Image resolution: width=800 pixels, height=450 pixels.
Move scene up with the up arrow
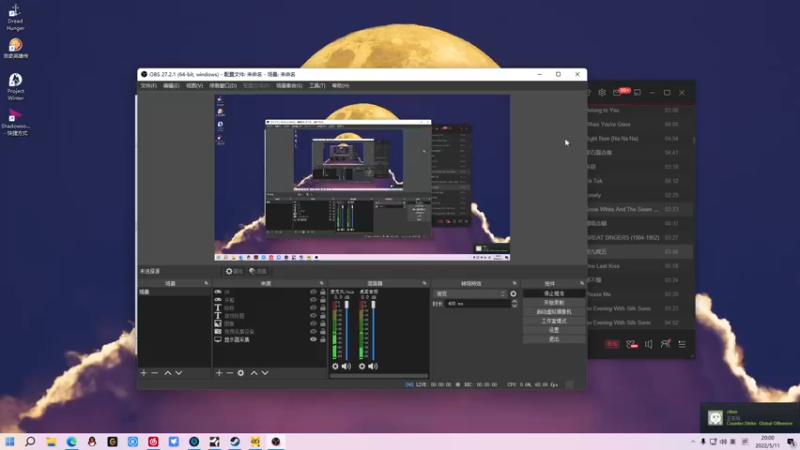(x=167, y=373)
